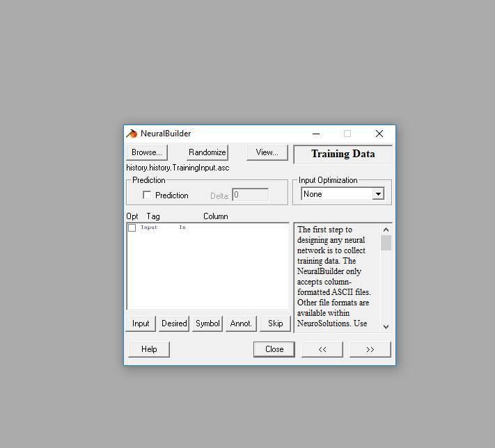The height and width of the screenshot is (448, 495).
Task: Click the history.history.TrainingInput.asc filename
Action: click(x=178, y=168)
